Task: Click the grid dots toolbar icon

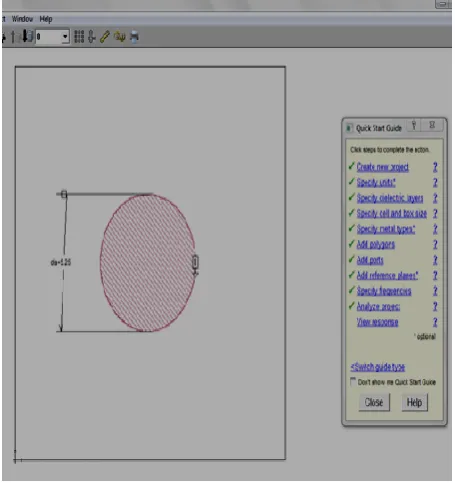Action: pos(79,37)
